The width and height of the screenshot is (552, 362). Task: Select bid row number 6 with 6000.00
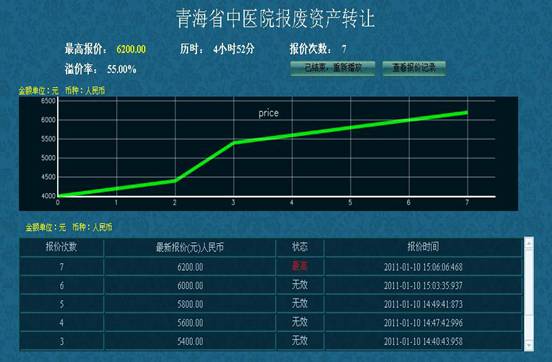point(271,285)
